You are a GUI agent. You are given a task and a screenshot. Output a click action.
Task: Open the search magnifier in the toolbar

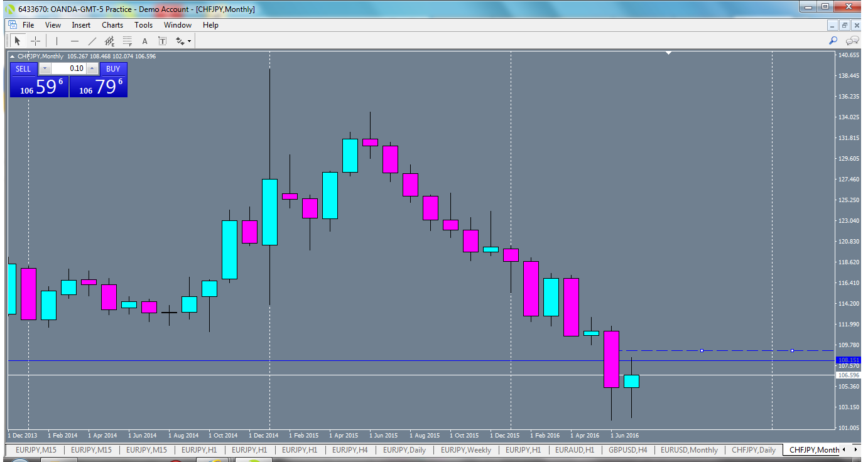tap(833, 41)
